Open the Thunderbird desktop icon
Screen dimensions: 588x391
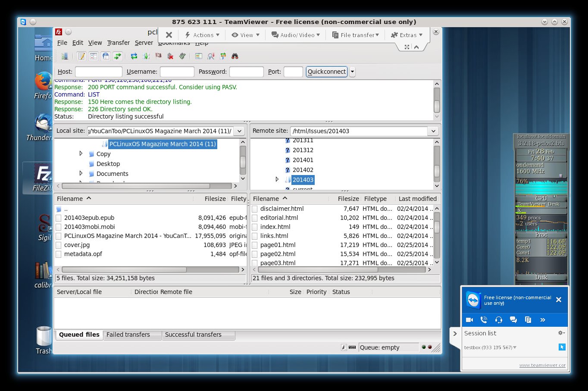44,128
